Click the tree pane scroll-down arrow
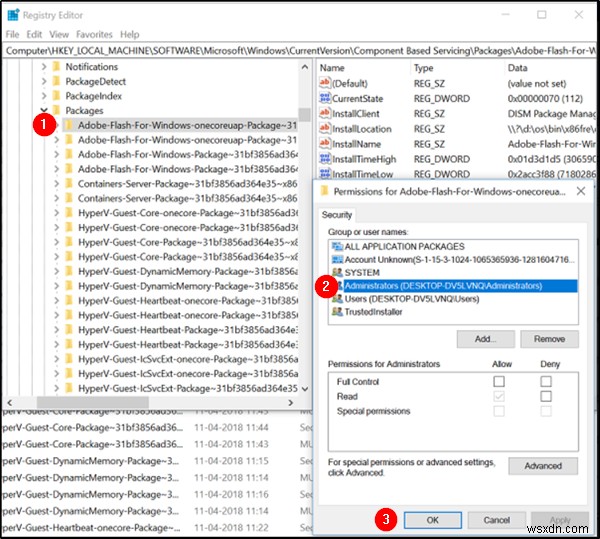The image size is (600, 539). point(305,389)
